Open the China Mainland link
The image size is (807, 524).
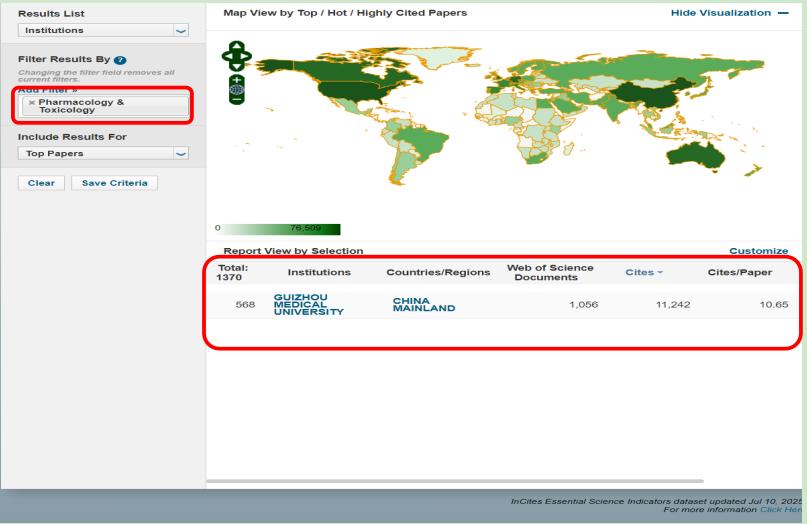click(424, 304)
